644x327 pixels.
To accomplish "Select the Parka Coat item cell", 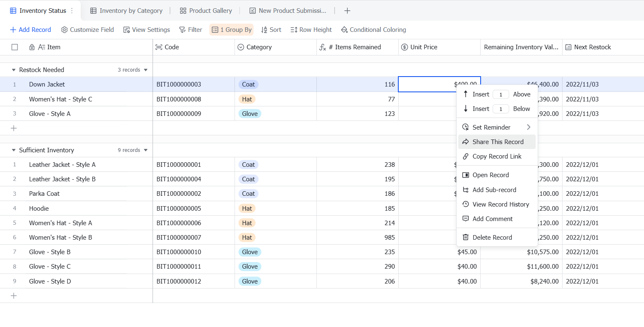I will [x=77, y=194].
